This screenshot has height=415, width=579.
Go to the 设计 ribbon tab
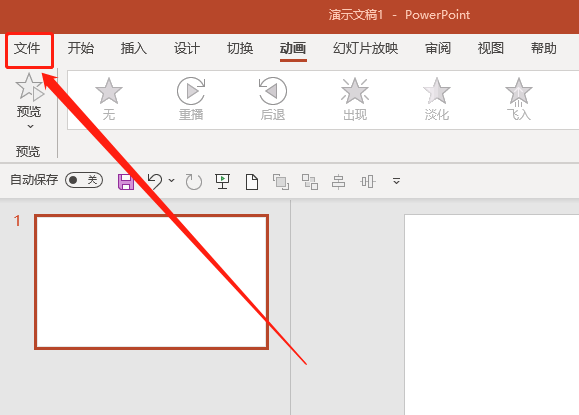(187, 48)
